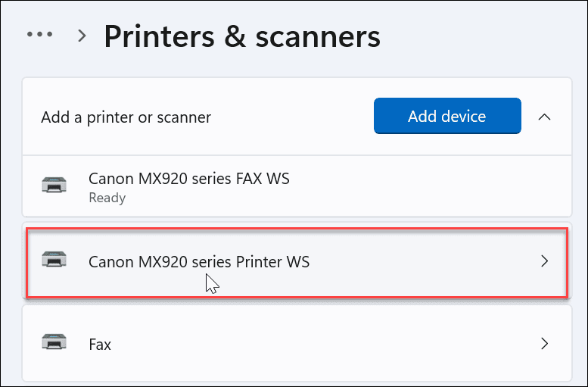Open the Fax device by its label
This screenshot has width=588, height=387.
[100, 345]
